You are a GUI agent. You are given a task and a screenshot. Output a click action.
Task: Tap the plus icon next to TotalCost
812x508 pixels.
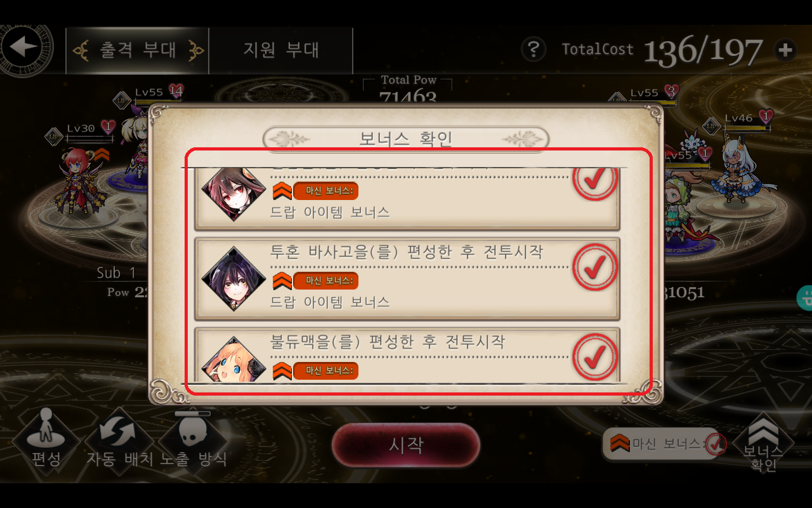click(785, 50)
